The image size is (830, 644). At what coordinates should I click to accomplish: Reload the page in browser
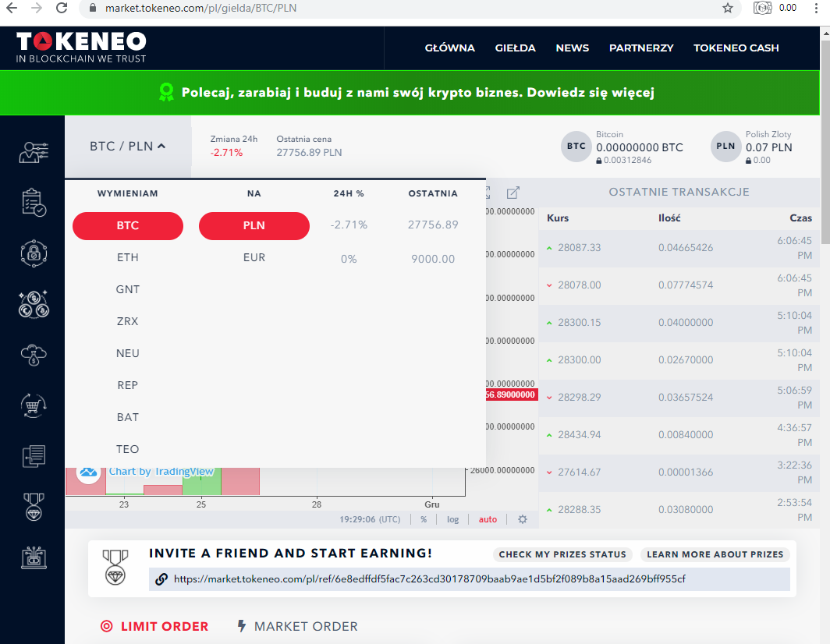[62, 8]
